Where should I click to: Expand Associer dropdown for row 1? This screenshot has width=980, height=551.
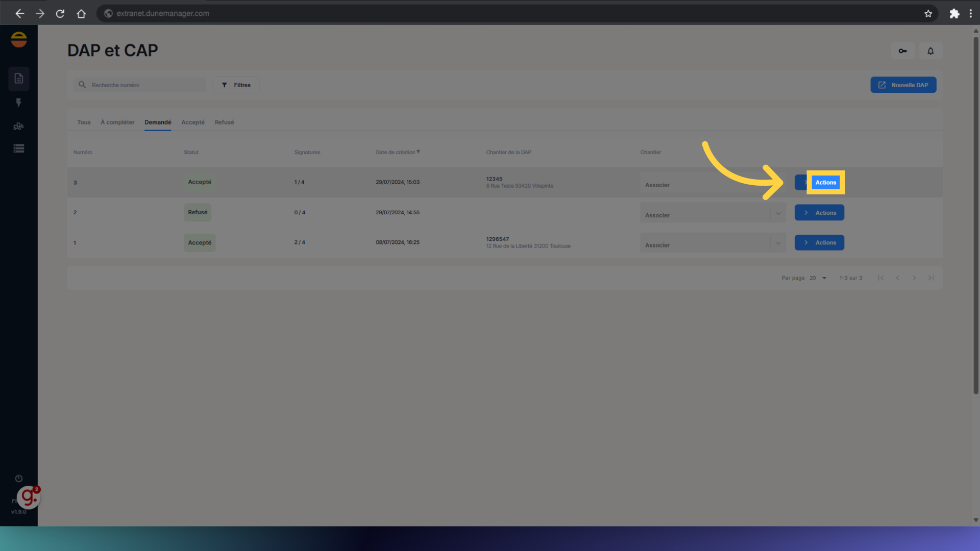[778, 243]
